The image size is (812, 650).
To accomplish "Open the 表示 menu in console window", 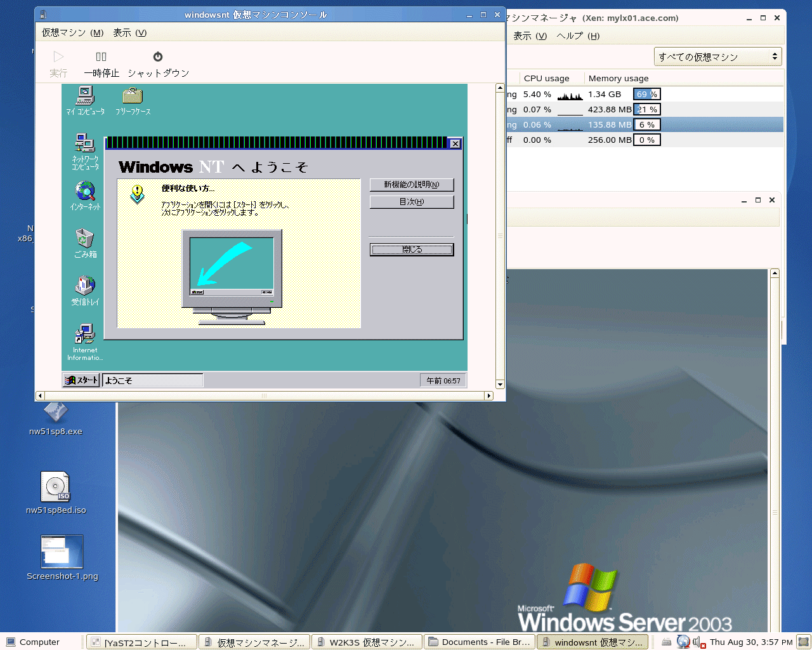I will (129, 33).
